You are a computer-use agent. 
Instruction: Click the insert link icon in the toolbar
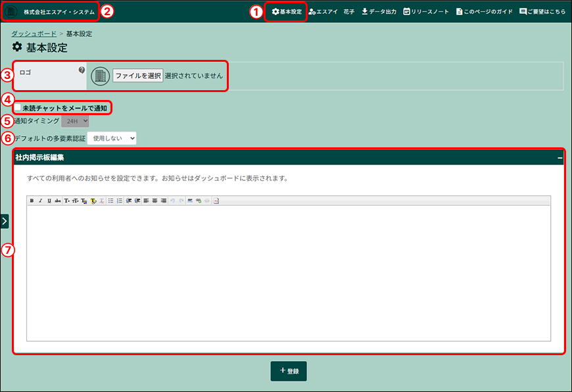tap(199, 201)
